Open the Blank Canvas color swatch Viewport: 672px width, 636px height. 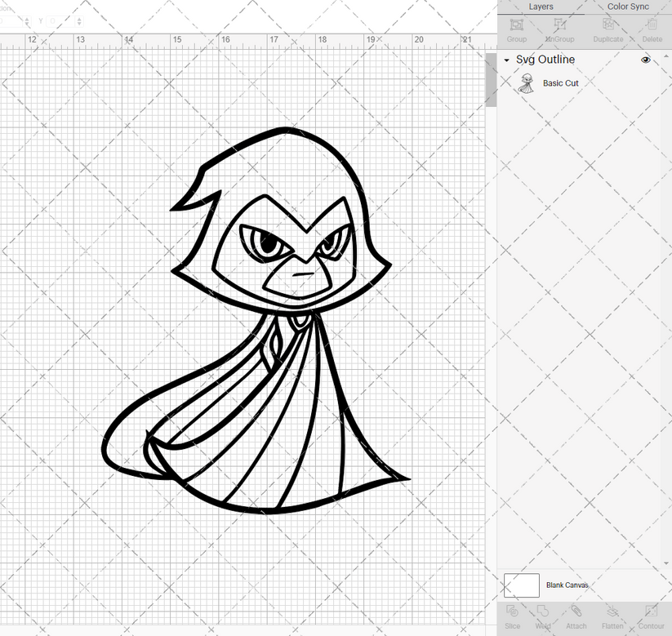[523, 585]
